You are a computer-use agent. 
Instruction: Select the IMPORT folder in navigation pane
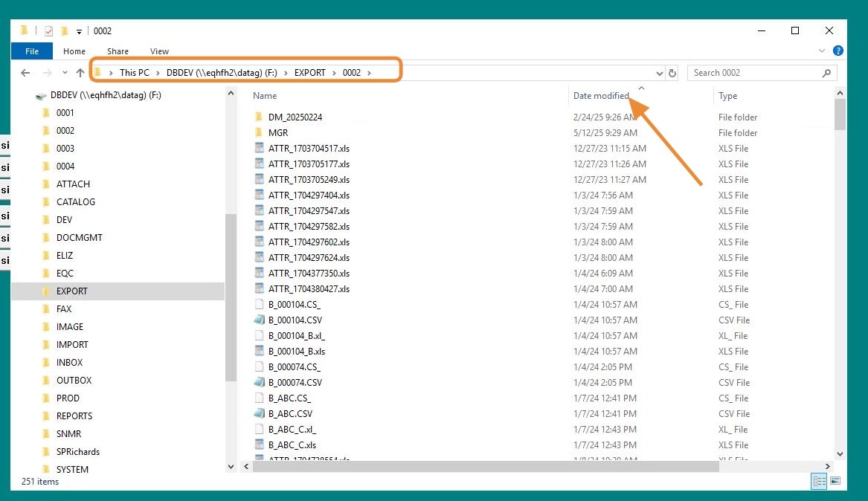tap(72, 344)
